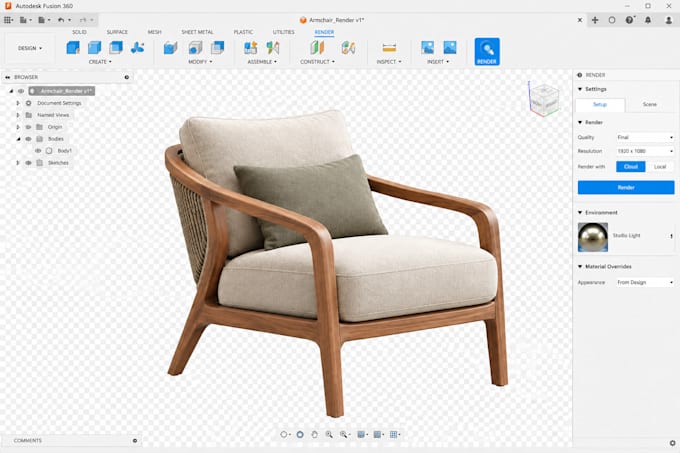Click the Redo arrow icon

click(x=83, y=20)
